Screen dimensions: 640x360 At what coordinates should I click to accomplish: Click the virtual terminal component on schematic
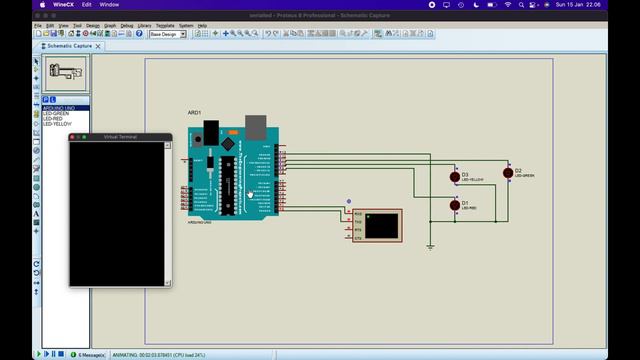pos(377,226)
